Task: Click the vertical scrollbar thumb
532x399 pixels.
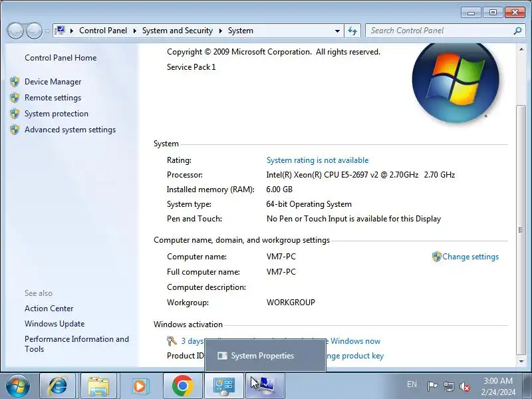Action: [521, 230]
